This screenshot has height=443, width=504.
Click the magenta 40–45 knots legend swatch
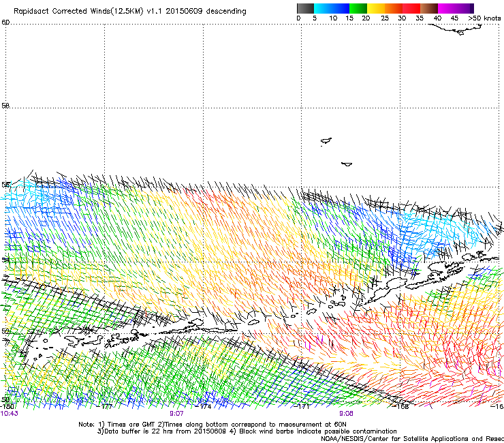tap(447, 8)
